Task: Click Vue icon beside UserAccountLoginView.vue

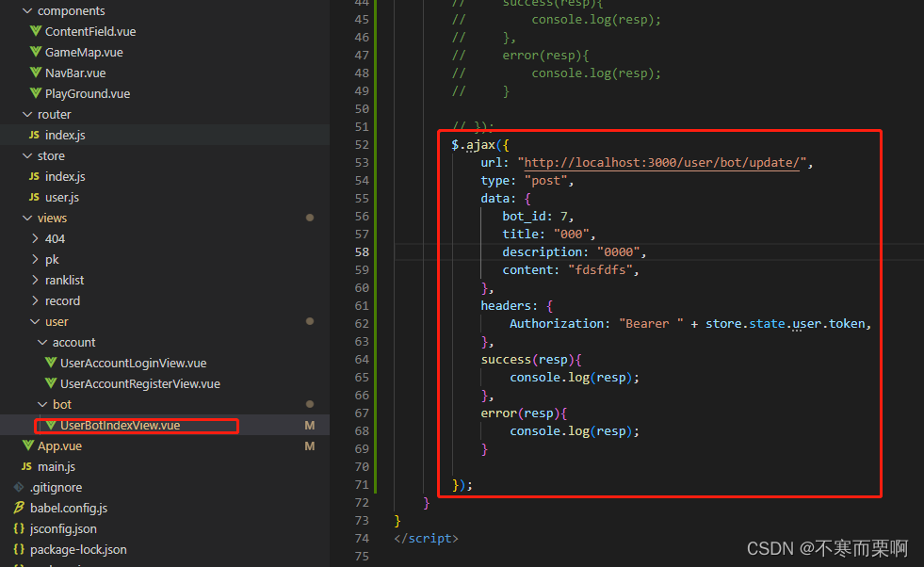Action: click(51, 363)
